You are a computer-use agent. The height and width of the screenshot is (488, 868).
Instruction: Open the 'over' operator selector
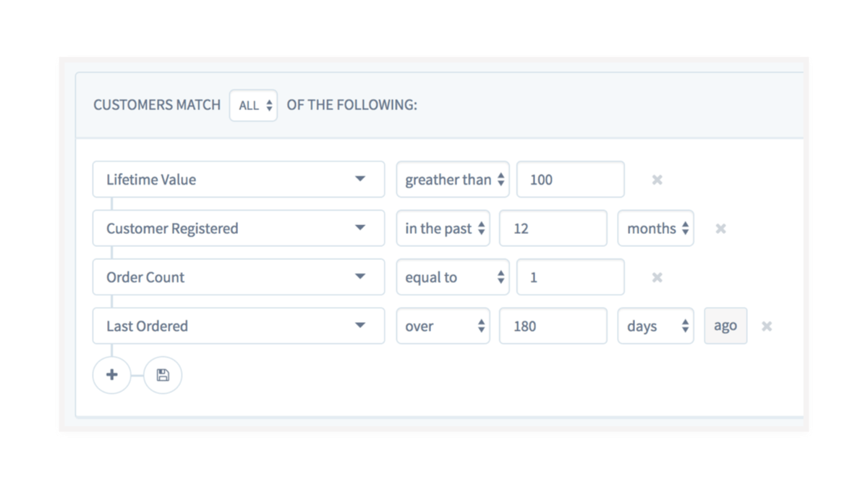[x=443, y=327]
